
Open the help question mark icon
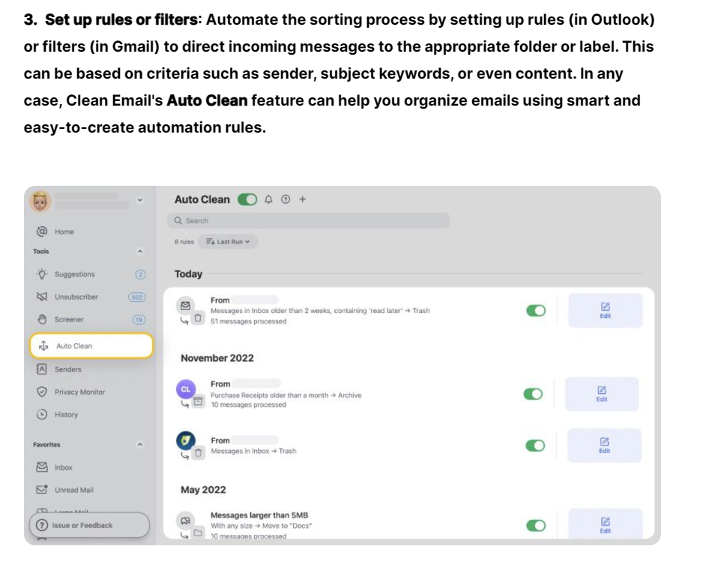[286, 199]
